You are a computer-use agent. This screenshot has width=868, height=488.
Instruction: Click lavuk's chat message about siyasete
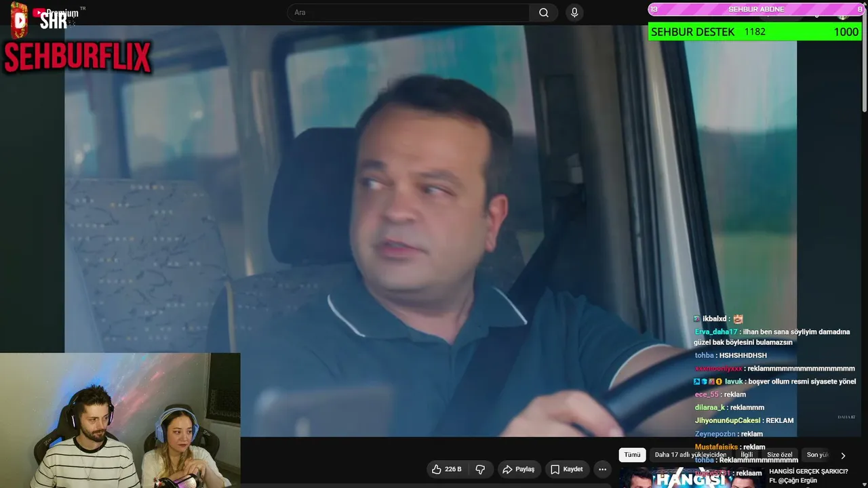tap(774, 382)
